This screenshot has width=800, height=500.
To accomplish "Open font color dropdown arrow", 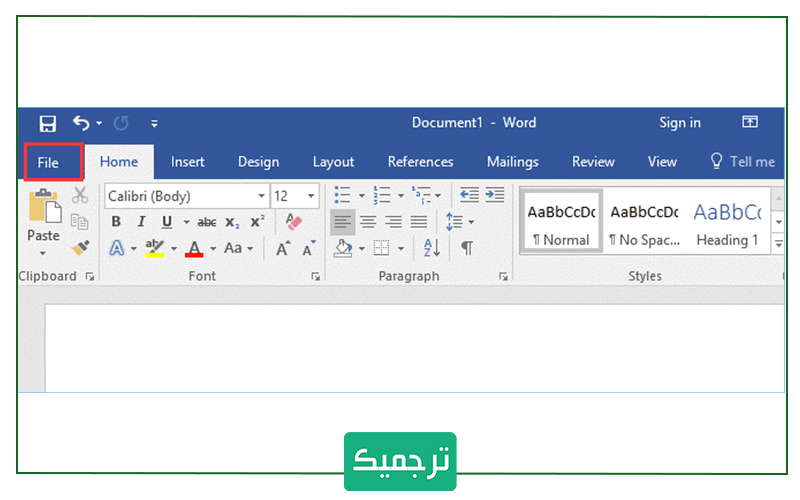I will (213, 249).
